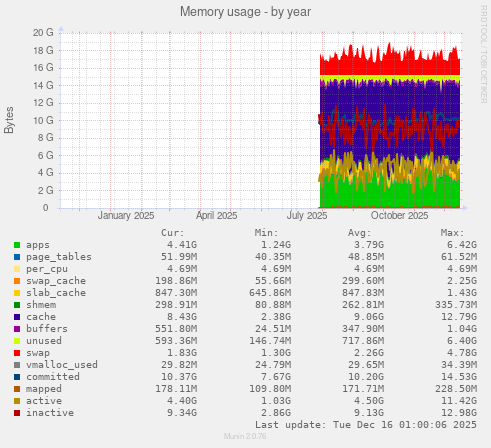Click the active max value 11.42G

(459, 401)
